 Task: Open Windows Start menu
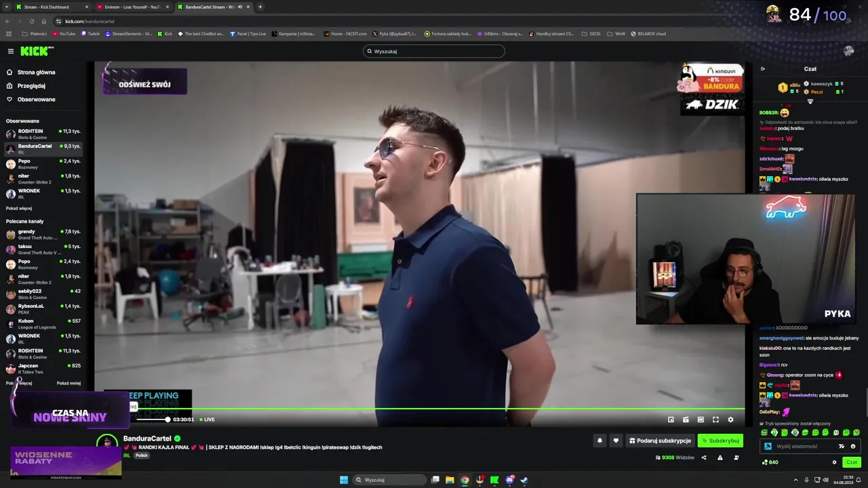tap(344, 480)
